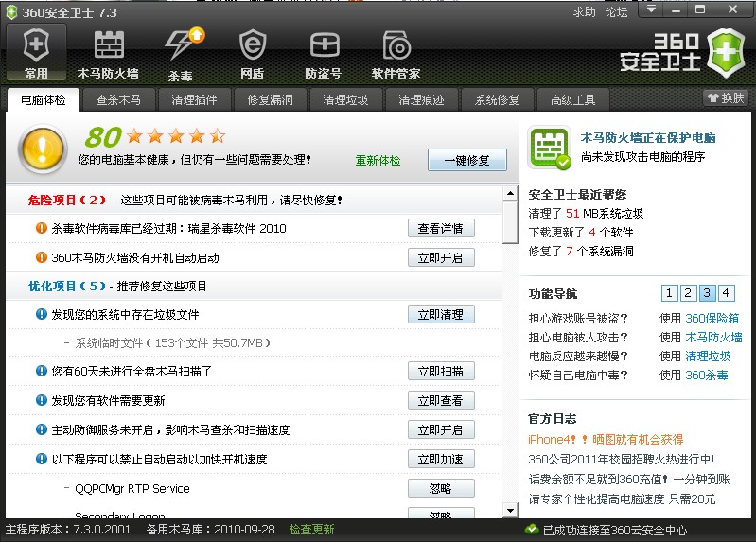
Task: Click the blue info icon beside 主动防御服务未开启
Action: tap(42, 429)
